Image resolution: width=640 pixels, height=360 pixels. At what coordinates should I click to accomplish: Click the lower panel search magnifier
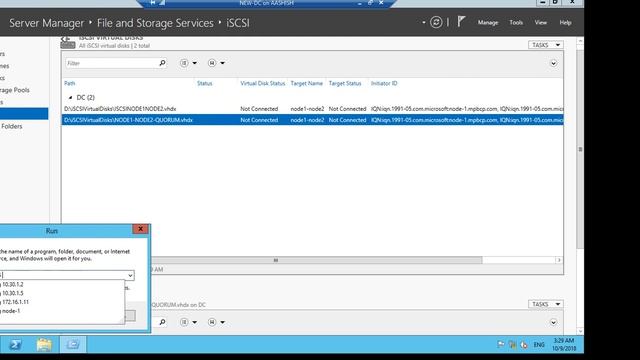tap(162, 322)
